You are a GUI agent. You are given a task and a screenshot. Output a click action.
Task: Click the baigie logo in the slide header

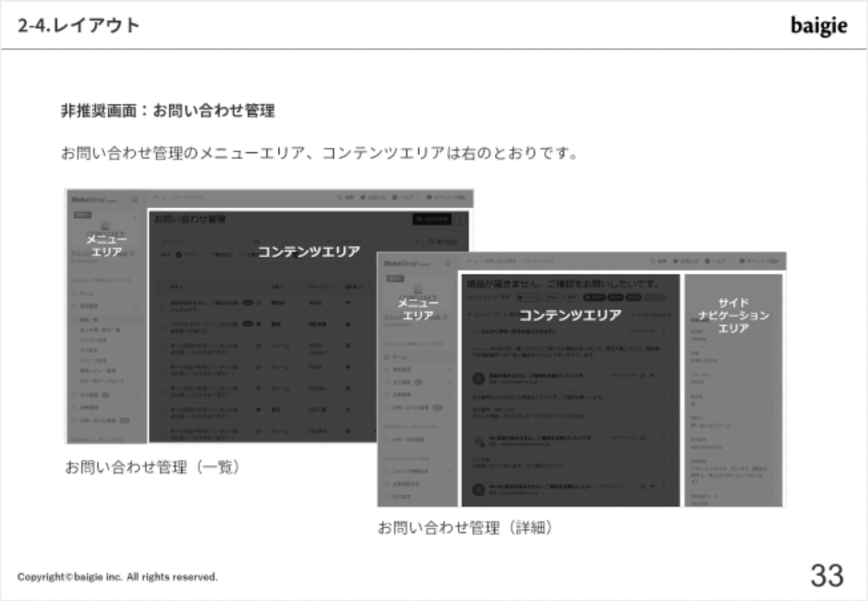pos(818,26)
